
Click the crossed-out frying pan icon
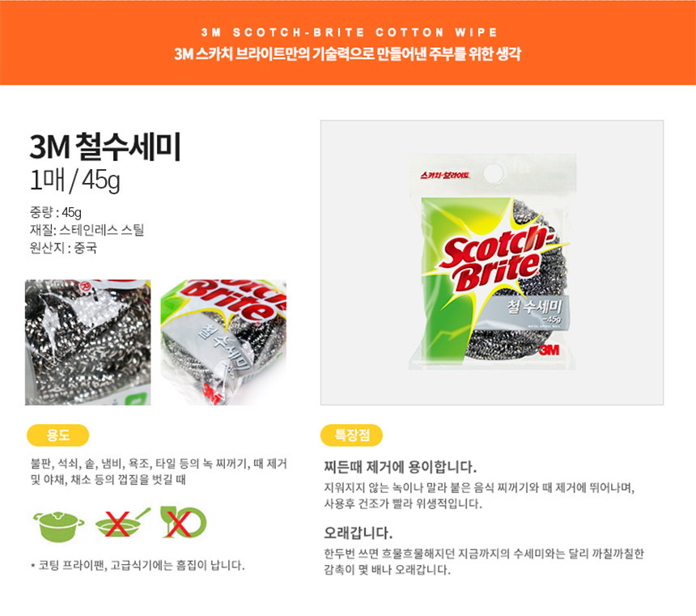123,522
